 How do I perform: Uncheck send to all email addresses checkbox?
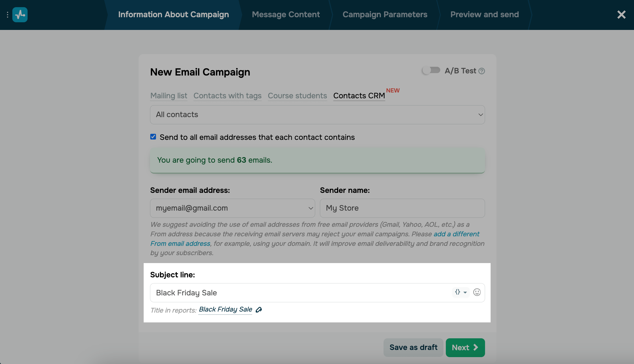tap(153, 137)
